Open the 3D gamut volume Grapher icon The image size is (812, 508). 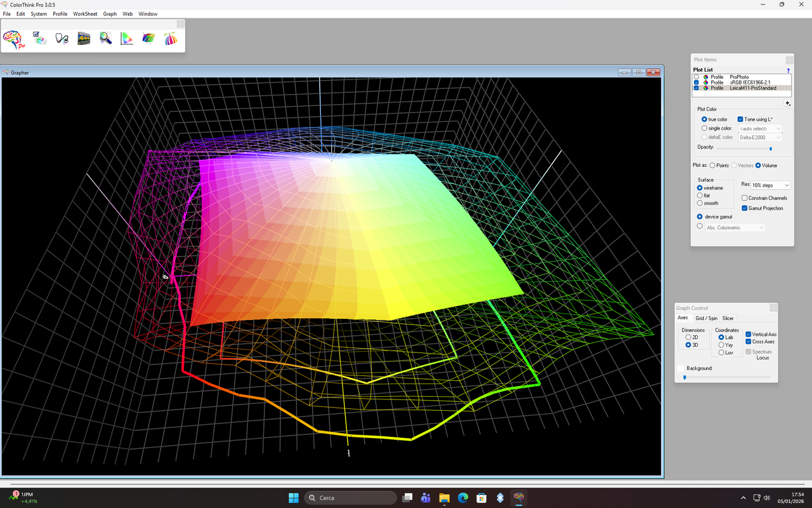point(148,38)
